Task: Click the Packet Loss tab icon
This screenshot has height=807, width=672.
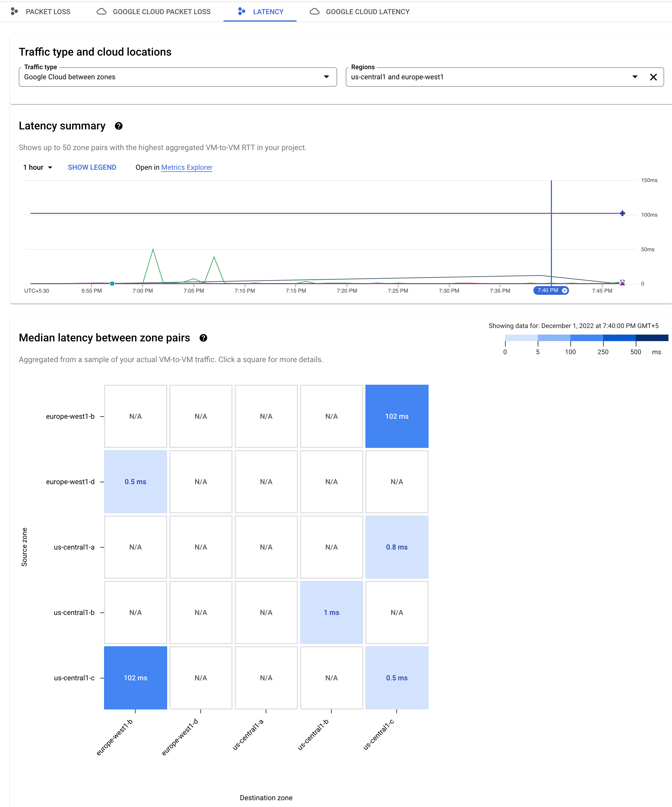Action: [x=14, y=11]
